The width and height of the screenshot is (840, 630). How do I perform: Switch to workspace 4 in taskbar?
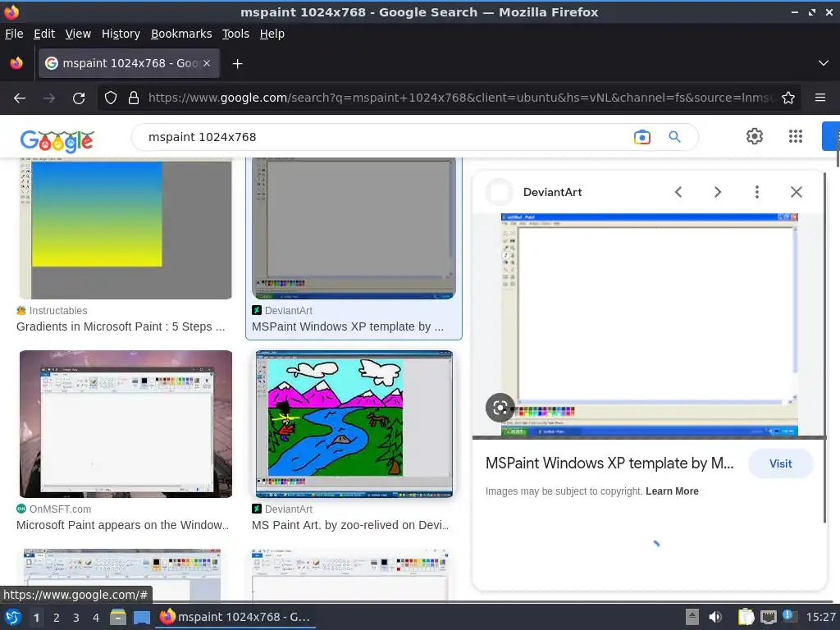click(x=96, y=618)
